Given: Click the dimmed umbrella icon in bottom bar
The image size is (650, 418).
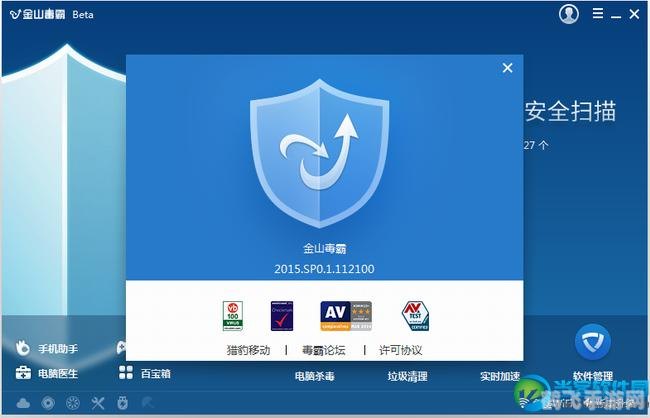Looking at the screenshot, I should click(148, 403).
